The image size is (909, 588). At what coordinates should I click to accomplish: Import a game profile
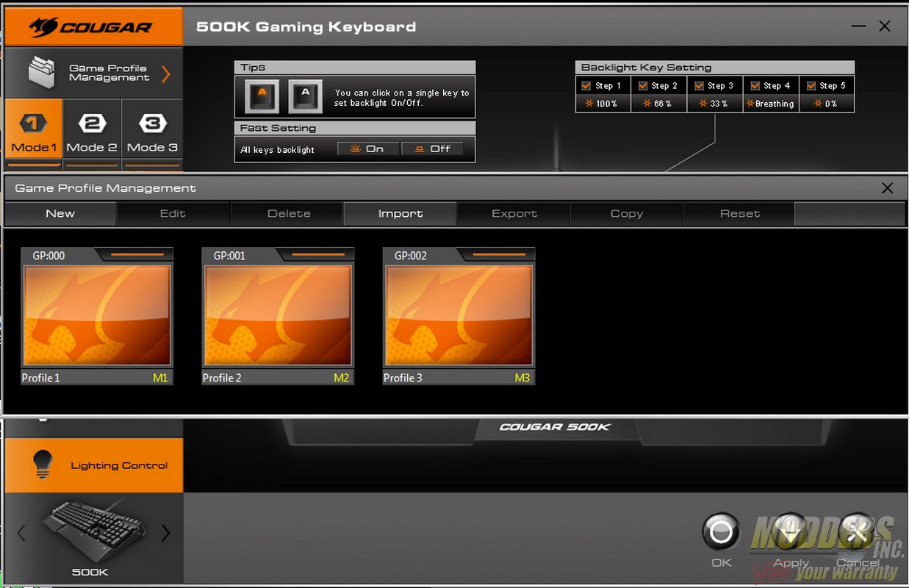click(x=400, y=213)
